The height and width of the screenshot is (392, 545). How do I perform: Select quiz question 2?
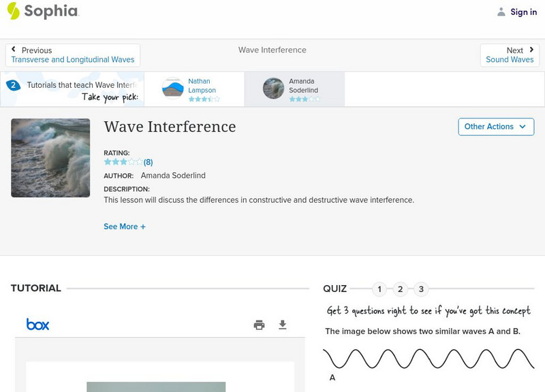click(x=401, y=289)
